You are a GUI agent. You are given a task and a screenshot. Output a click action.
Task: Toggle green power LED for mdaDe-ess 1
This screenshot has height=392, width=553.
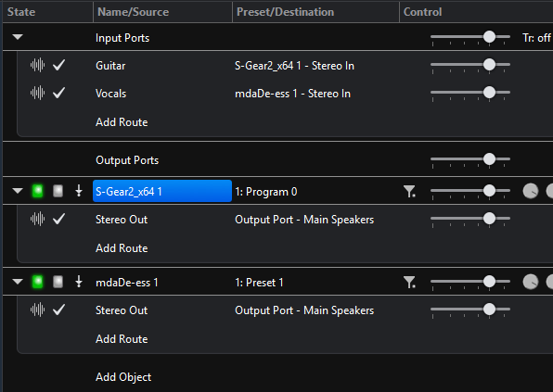[x=37, y=282]
